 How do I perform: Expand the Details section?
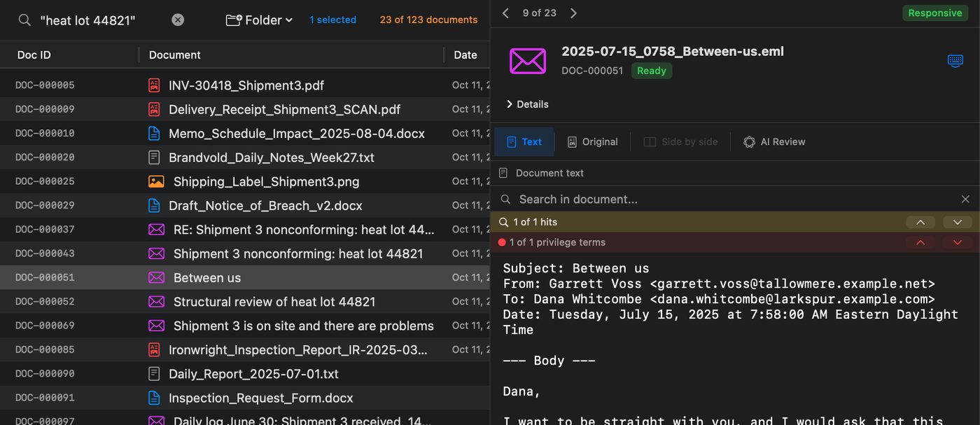pos(528,104)
